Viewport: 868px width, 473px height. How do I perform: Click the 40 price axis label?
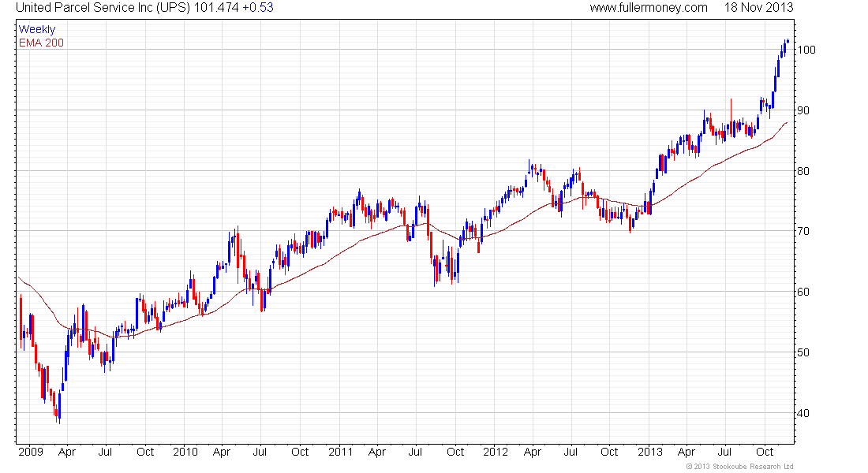pos(803,413)
